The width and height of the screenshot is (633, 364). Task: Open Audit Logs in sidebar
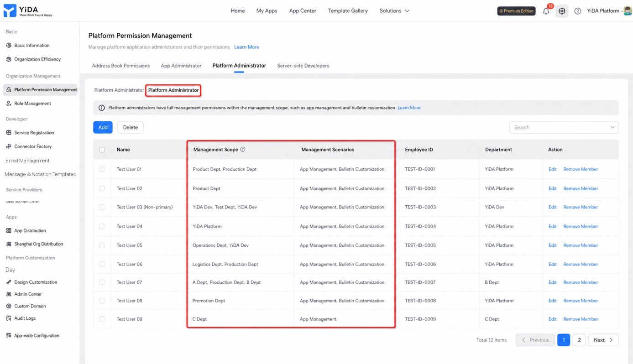tap(25, 318)
